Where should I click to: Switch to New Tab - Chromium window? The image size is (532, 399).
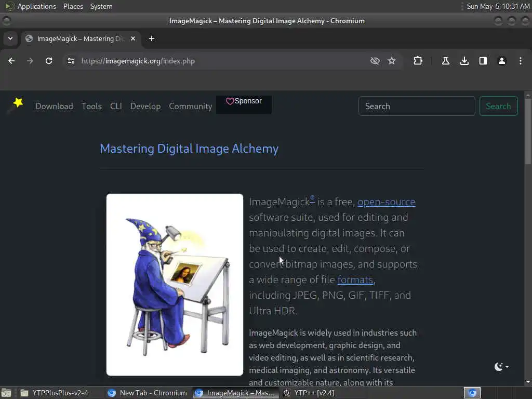click(x=147, y=393)
